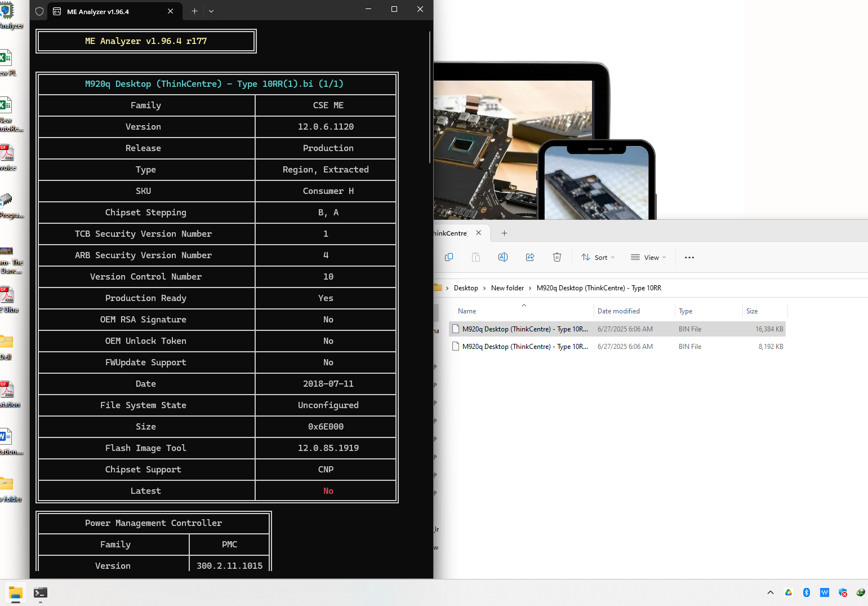Viewport: 868px width, 606px height.
Task: Click the Delete trash icon in File Explorer
Action: pos(557,257)
